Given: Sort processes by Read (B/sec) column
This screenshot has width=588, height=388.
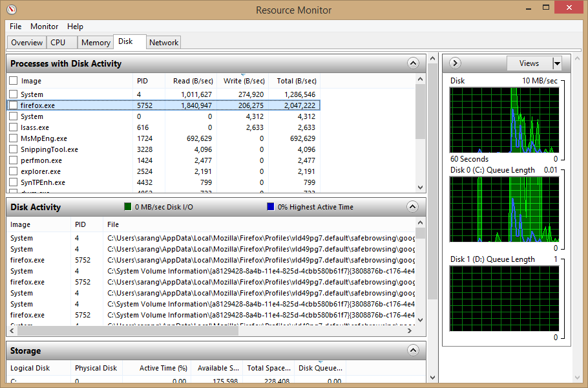Looking at the screenshot, I should click(x=191, y=81).
